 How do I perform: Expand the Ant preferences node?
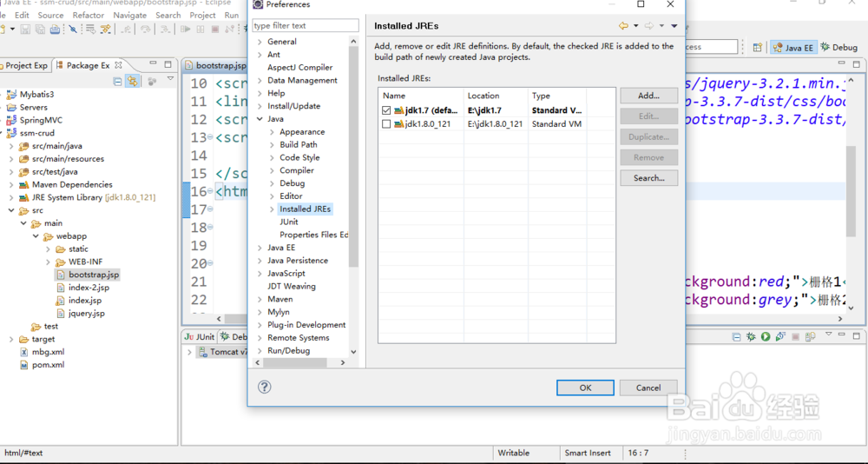260,55
